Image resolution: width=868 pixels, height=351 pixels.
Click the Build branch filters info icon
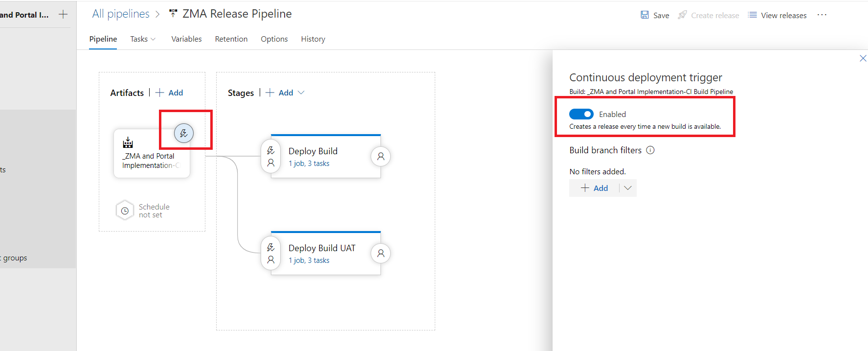[650, 150]
